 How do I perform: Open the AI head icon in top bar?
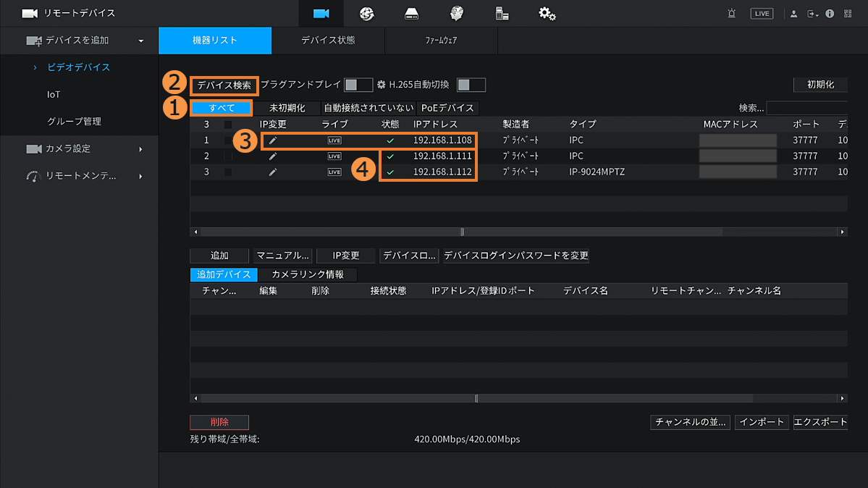456,14
